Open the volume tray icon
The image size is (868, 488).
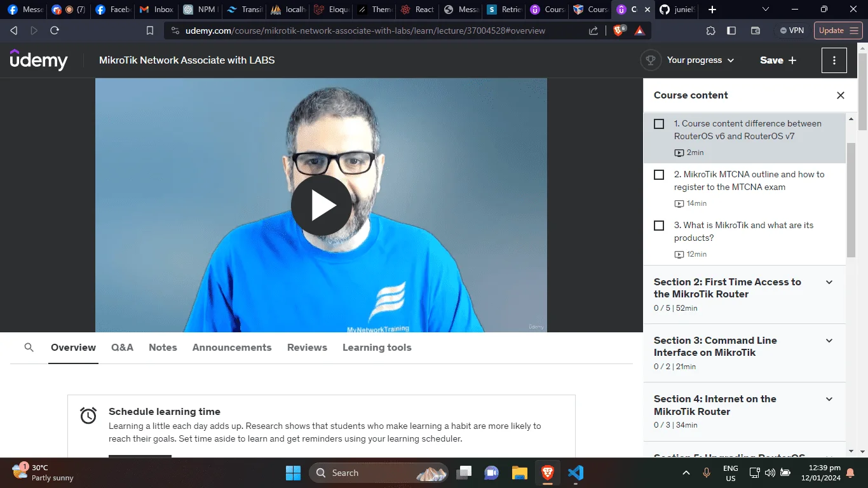(x=770, y=473)
